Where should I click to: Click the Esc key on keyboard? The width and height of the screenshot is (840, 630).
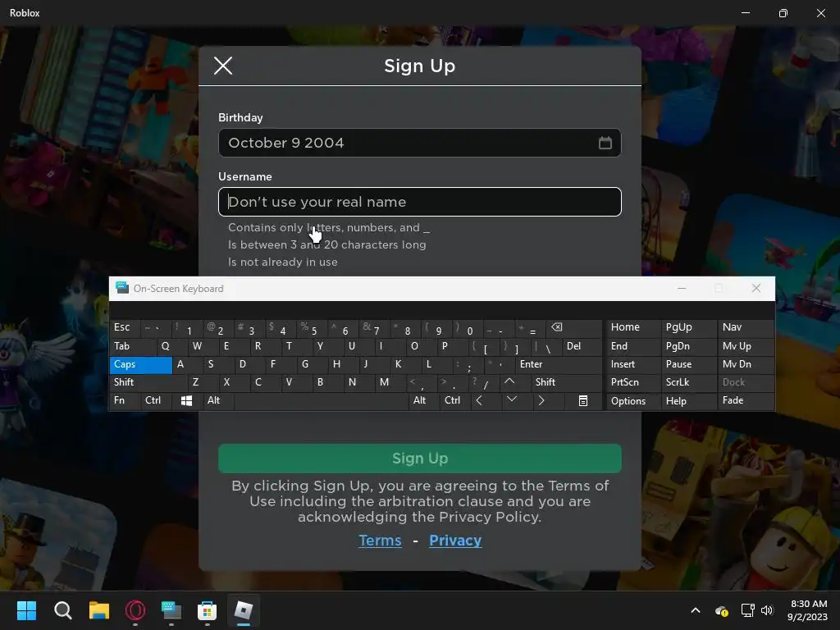pos(125,328)
